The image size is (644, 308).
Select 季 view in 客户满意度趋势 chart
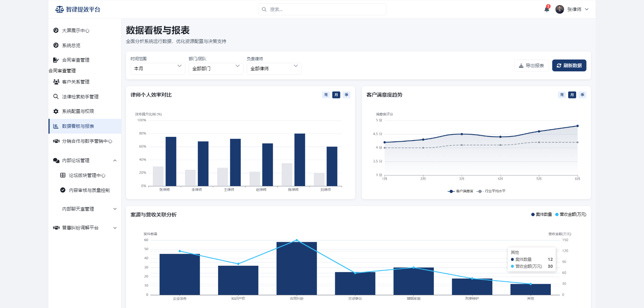coord(582,95)
